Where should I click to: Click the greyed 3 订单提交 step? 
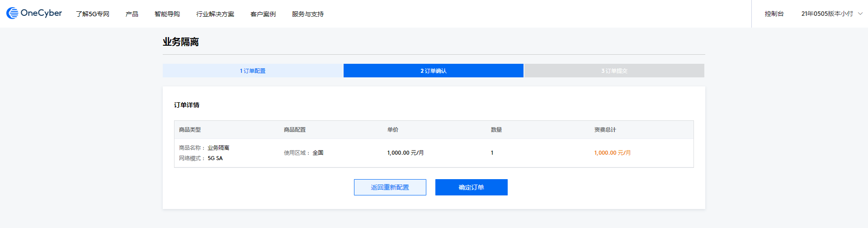click(x=614, y=71)
